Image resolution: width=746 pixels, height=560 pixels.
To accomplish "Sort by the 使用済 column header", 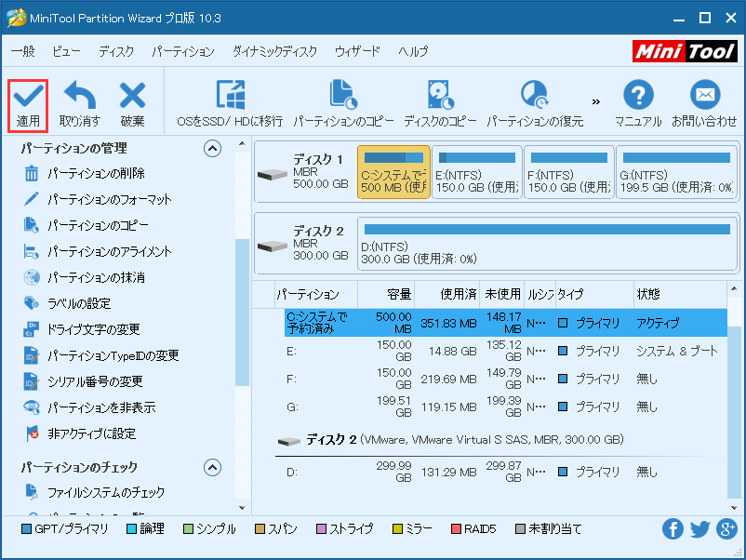I will coord(446,295).
